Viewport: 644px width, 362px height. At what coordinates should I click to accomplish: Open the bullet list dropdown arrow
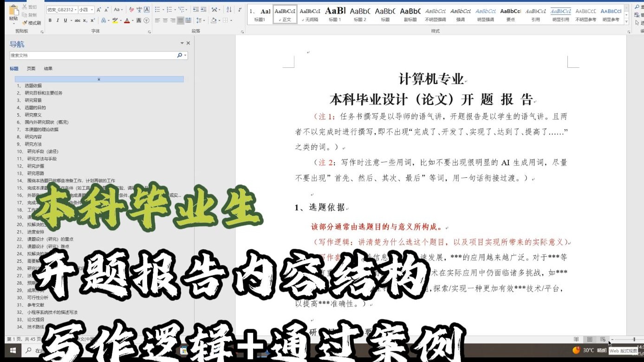pos(163,10)
